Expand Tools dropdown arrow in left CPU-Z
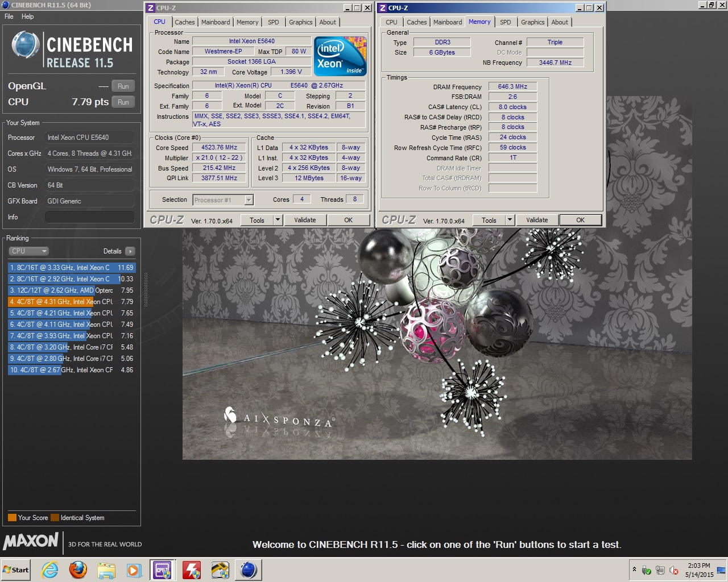This screenshot has width=728, height=582. click(278, 220)
